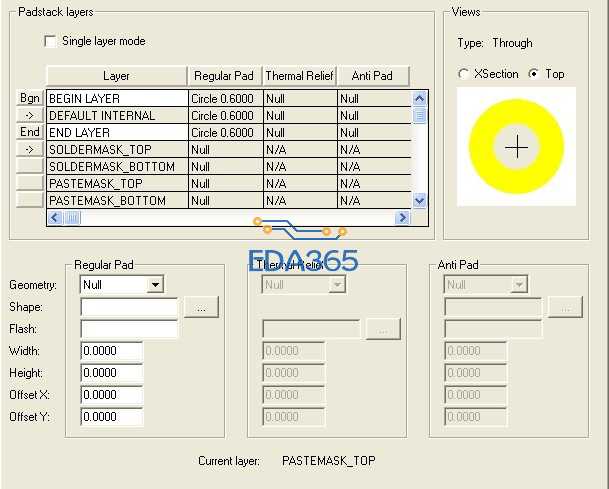Viewport: 609px width, 489px height.
Task: Click END LAYER Regular Pad Circle 0.6000 cell
Action: [226, 133]
